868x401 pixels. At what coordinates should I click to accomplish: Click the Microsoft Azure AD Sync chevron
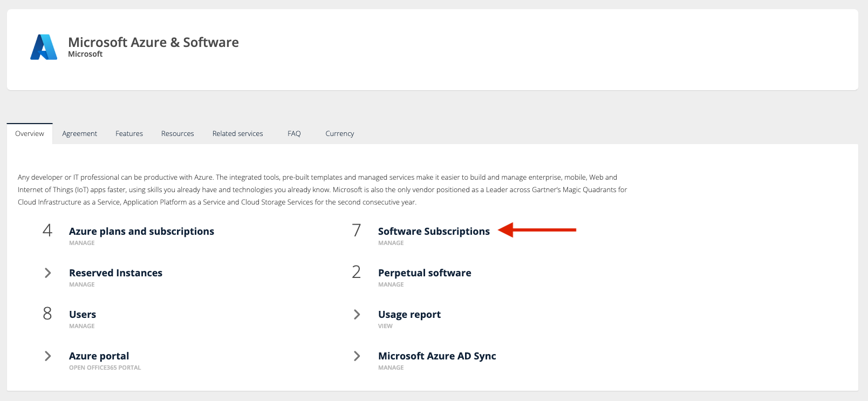click(x=357, y=356)
